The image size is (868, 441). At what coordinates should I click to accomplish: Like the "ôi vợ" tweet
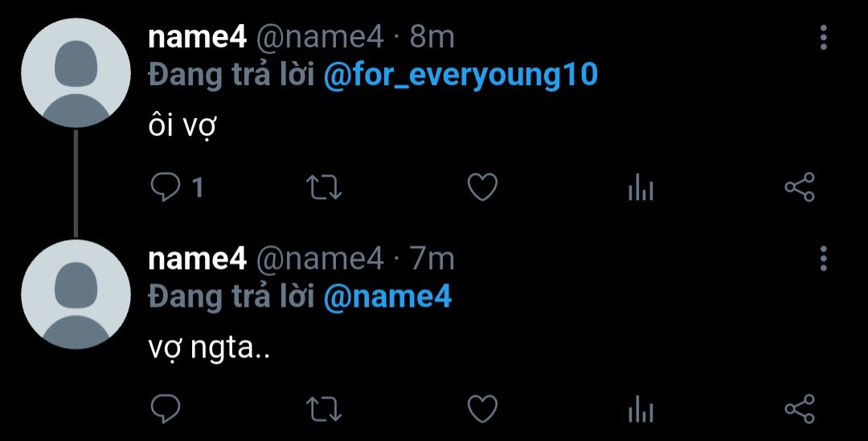(482, 188)
